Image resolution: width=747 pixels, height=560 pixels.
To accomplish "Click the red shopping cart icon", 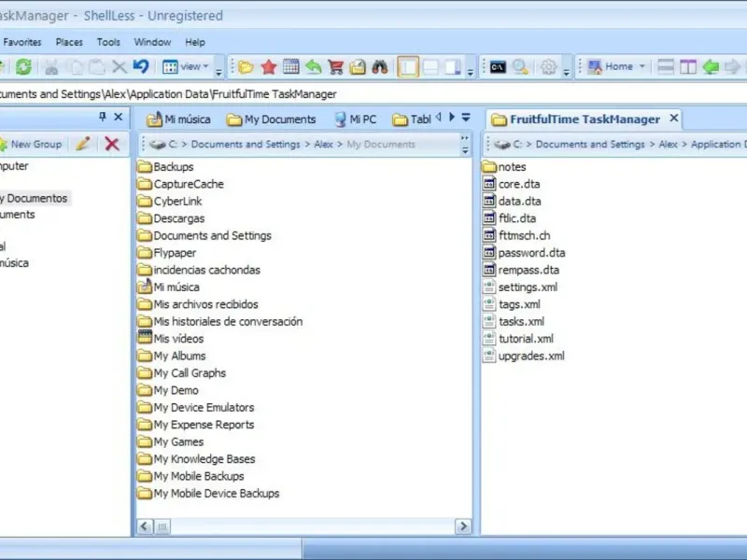I will click(335, 66).
